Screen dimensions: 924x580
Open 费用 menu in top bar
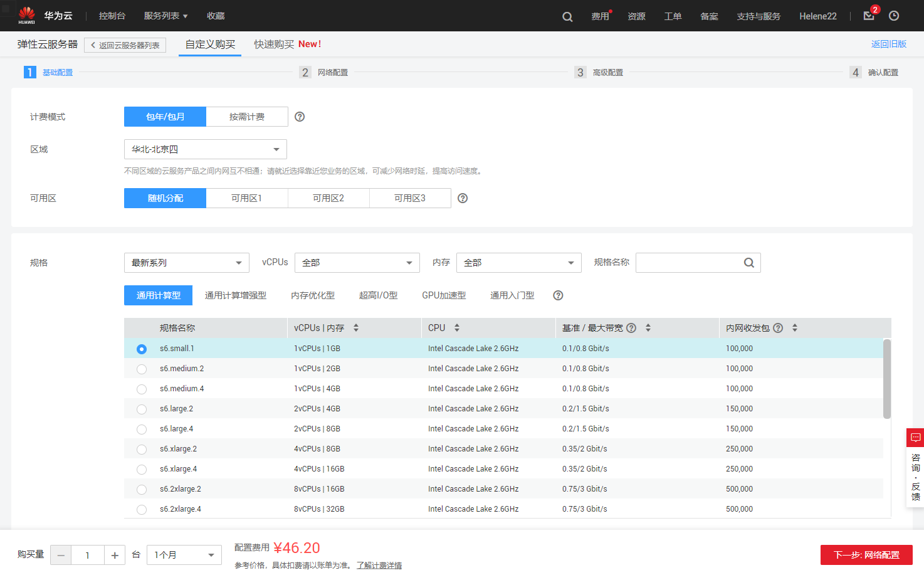tap(601, 16)
